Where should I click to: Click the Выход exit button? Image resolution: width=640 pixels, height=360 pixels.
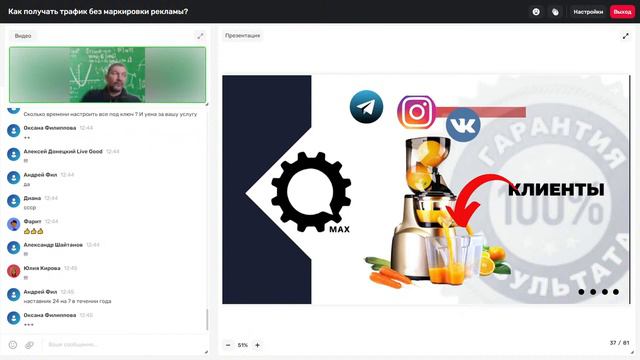(x=622, y=12)
